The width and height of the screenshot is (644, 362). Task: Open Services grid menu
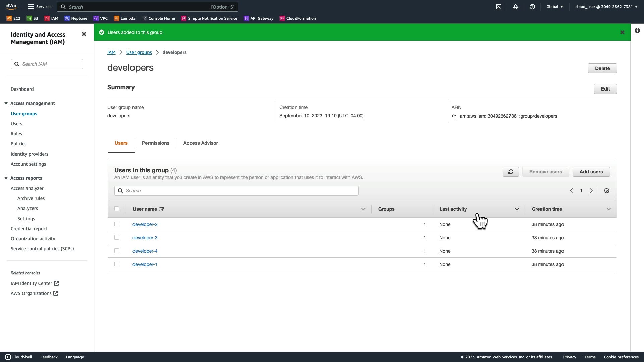pos(39,7)
